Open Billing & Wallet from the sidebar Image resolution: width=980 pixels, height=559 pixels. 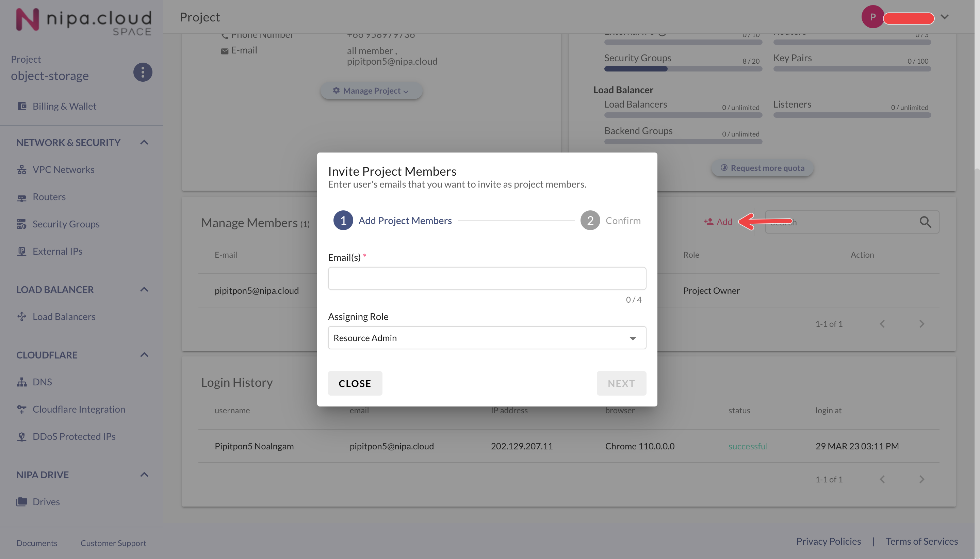coord(64,106)
